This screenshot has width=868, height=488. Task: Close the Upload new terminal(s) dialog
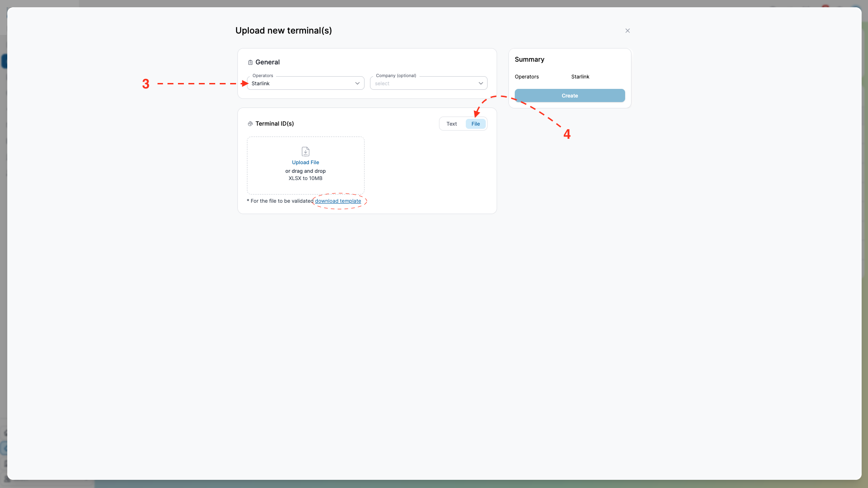pos(627,31)
